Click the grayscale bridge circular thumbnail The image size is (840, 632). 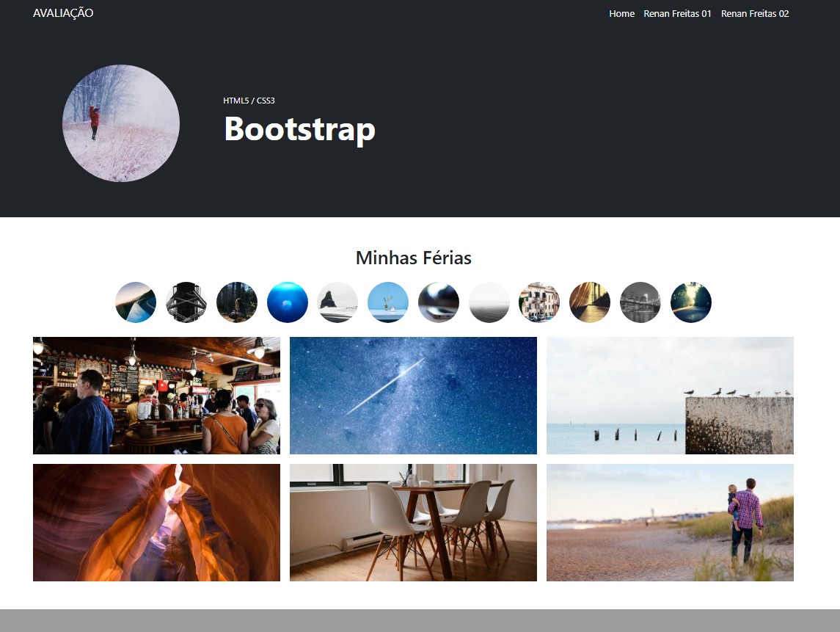pyautogui.click(x=640, y=302)
